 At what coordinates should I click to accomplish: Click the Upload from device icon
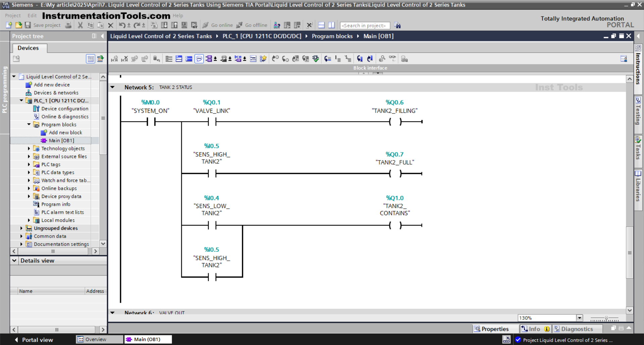(x=174, y=25)
